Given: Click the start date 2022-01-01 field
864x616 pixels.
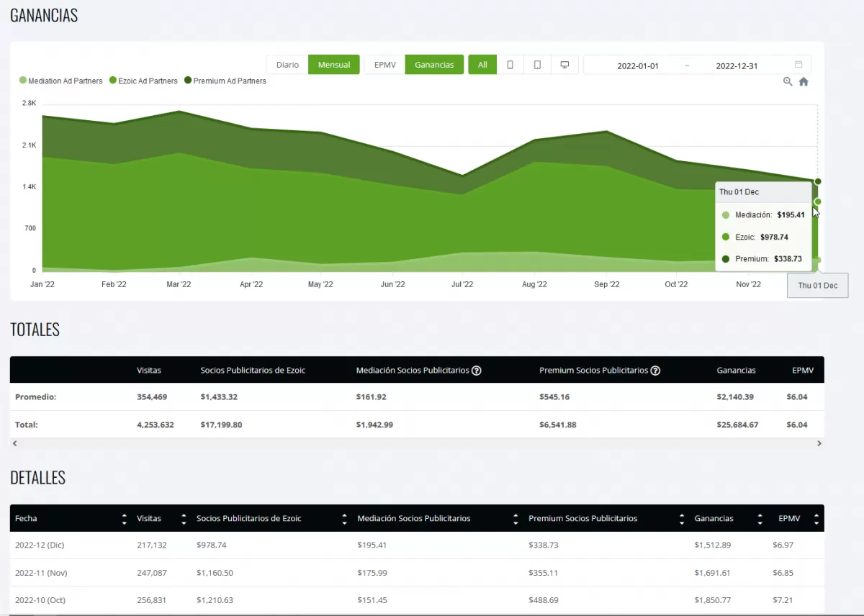Looking at the screenshot, I should pos(637,65).
